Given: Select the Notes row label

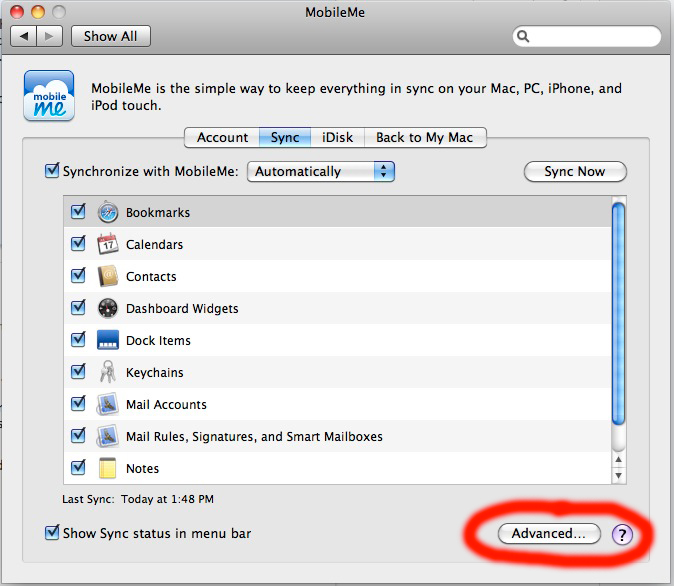Looking at the screenshot, I should click(x=142, y=468).
